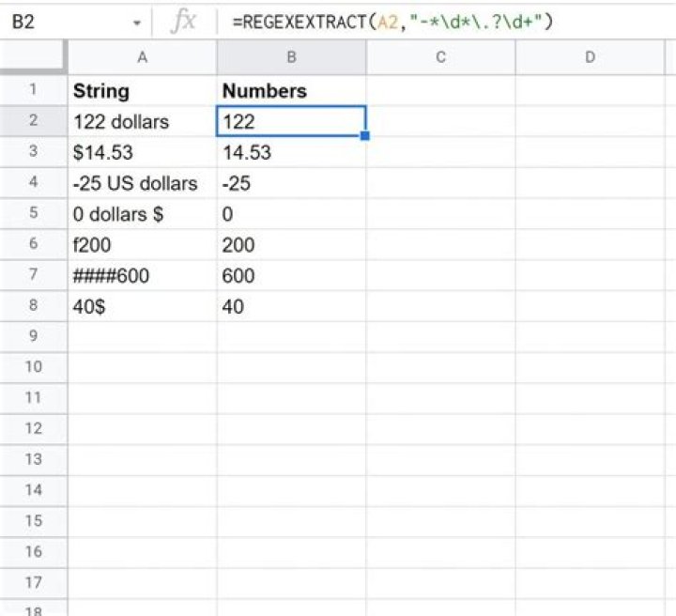Select row 17 header

pos(33,583)
